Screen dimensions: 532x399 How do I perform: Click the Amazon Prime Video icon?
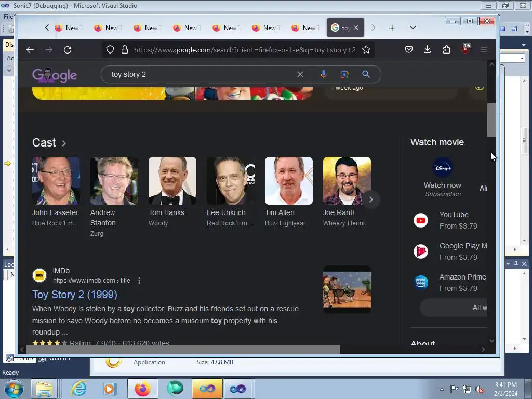(x=421, y=282)
